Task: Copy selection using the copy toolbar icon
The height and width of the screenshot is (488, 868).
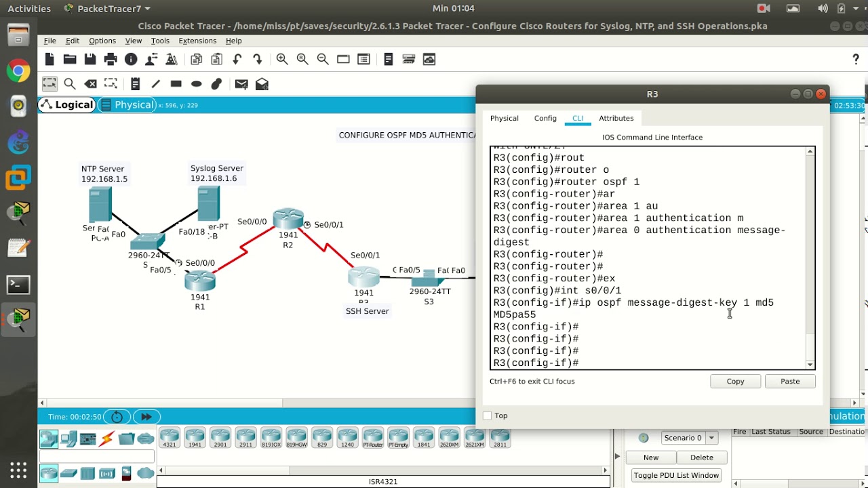Action: 196,60
